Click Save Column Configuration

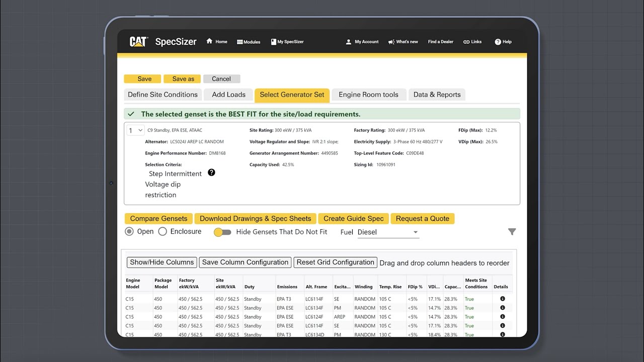tap(245, 262)
